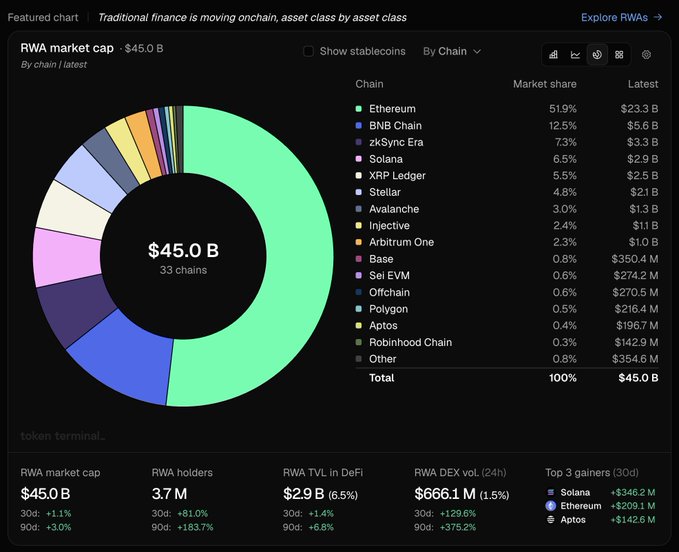The width and height of the screenshot is (679, 552).
Task: Click the 51.9% market share value
Action: pyautogui.click(x=563, y=109)
